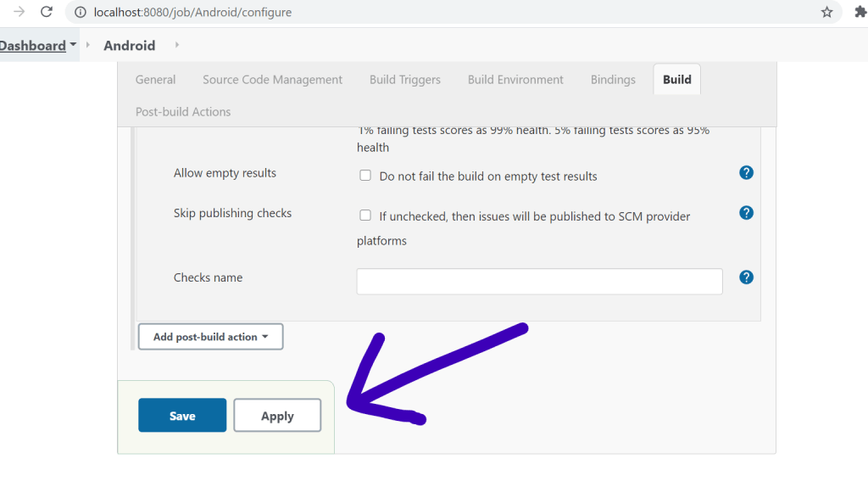
Task: Open the Dashboard breadcrumb dropdown arrow
Action: tap(73, 45)
